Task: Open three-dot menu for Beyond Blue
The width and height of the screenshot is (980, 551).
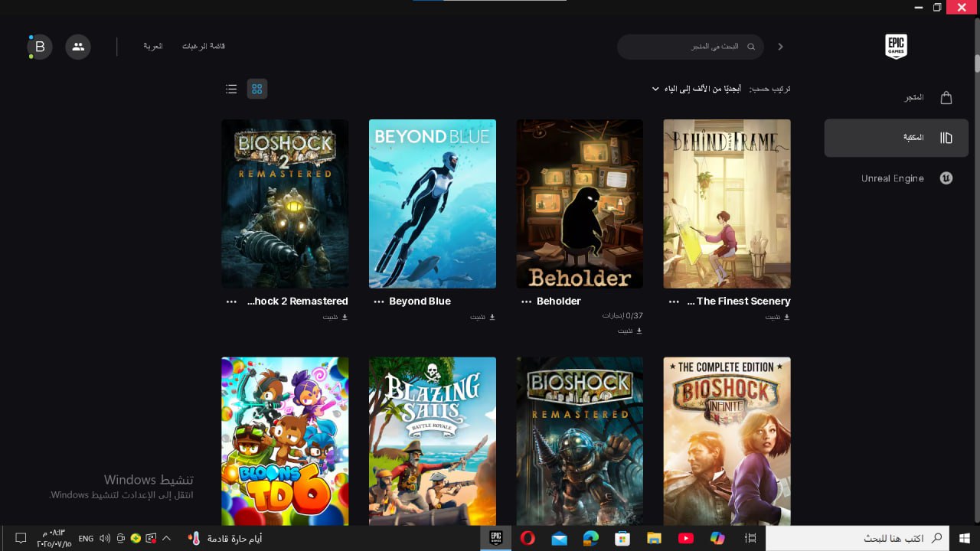Action: (378, 302)
